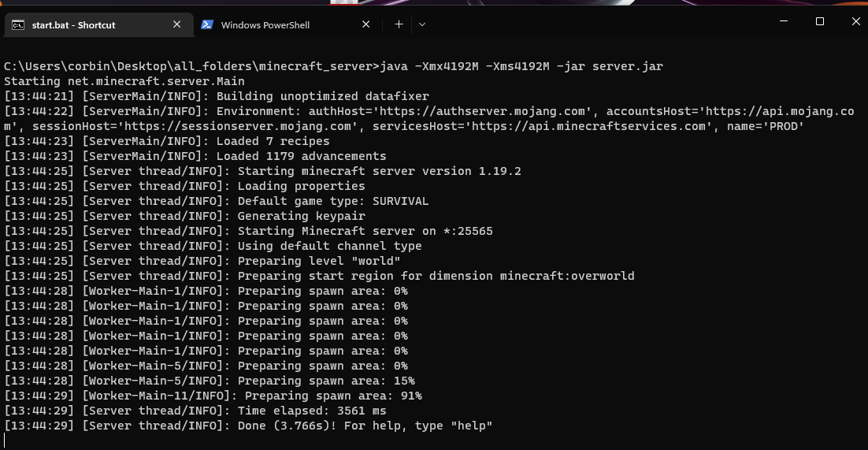Screen dimensions: 868x450
Task: Maximize the terminal window
Action: (820, 21)
